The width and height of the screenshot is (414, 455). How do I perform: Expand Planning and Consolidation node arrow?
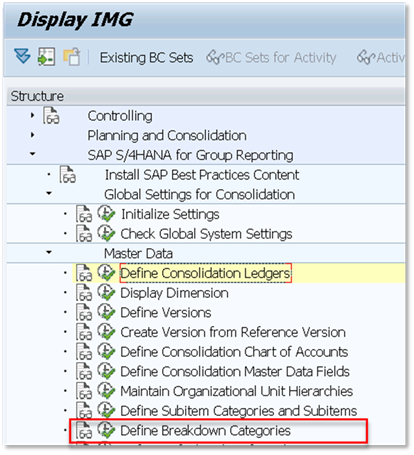[x=32, y=135]
